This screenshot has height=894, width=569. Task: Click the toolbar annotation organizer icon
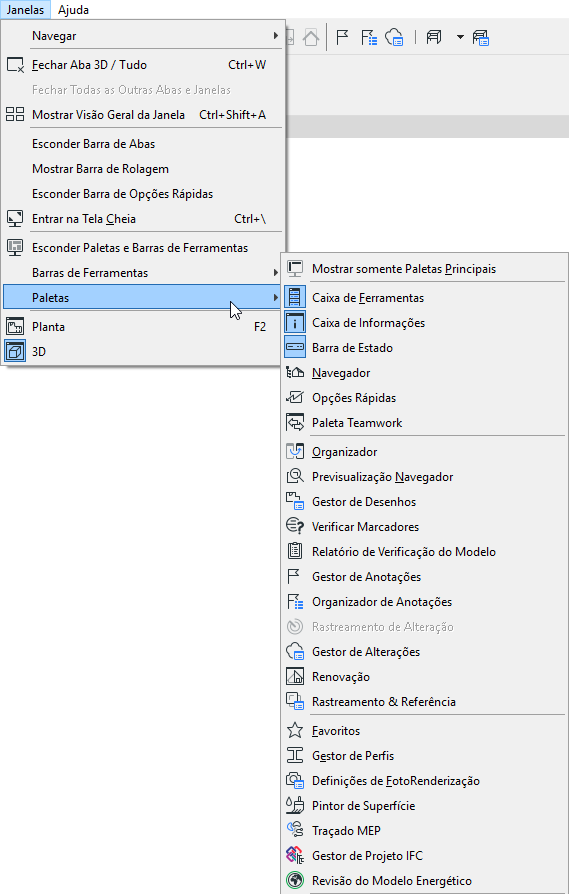[x=369, y=38]
